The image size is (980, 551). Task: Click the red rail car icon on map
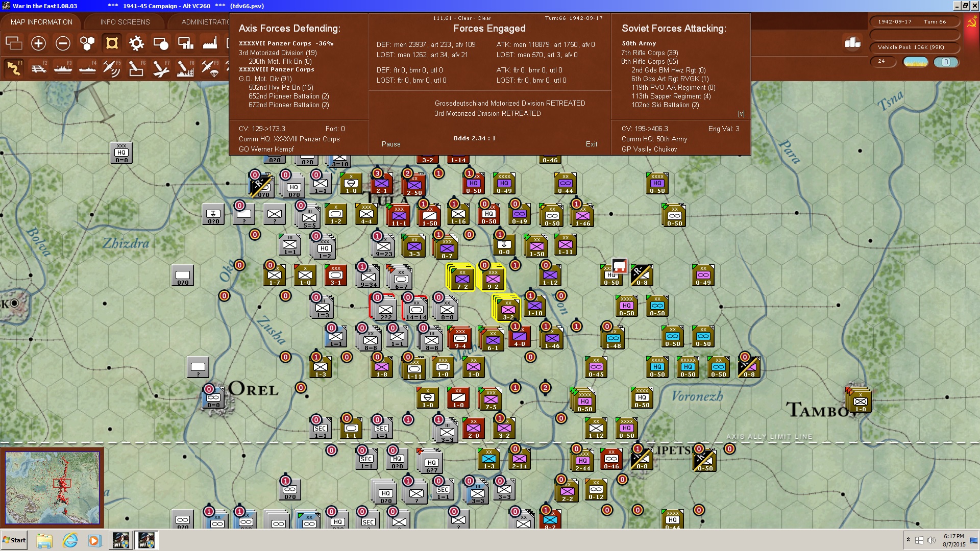pos(620,266)
